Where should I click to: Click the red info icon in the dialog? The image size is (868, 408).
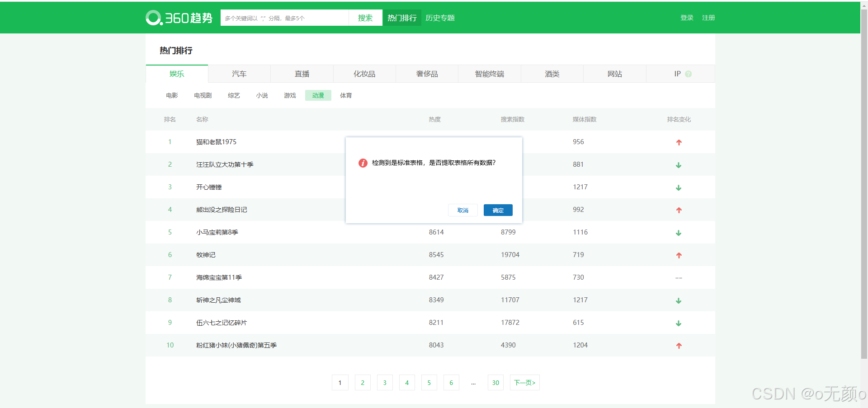pyautogui.click(x=363, y=163)
